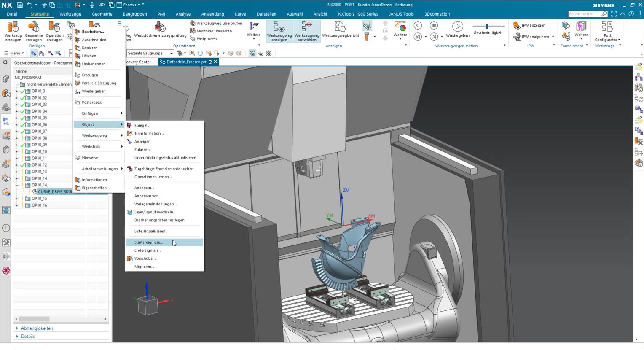Image resolution: width=644 pixels, height=350 pixels.
Task: Click the gear settings icon above left sidebar
Action: [x=5, y=62]
